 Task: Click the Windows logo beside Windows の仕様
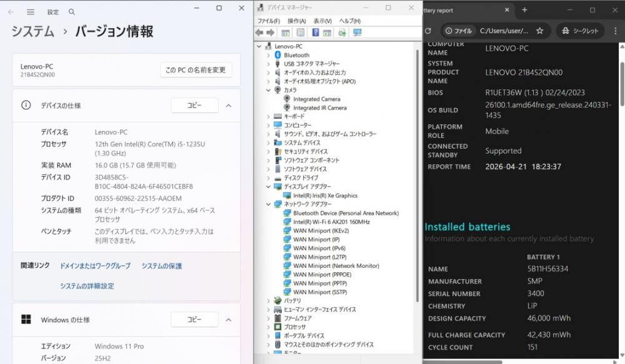click(26, 320)
